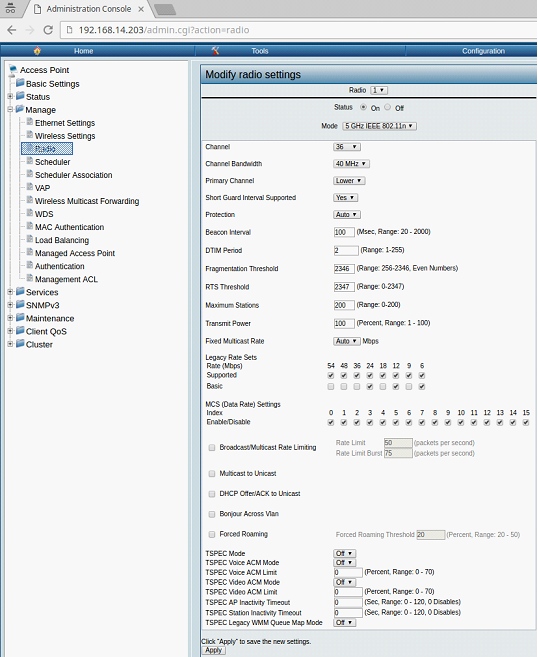Screen dimensions: 538x657
Task: Select the Status Off radio button
Action: click(x=388, y=107)
